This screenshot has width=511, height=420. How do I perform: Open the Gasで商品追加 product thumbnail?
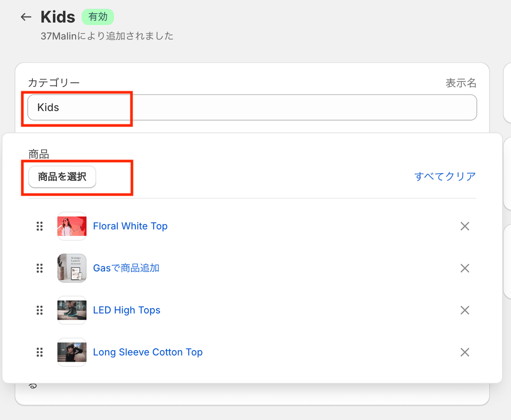pyautogui.click(x=72, y=268)
